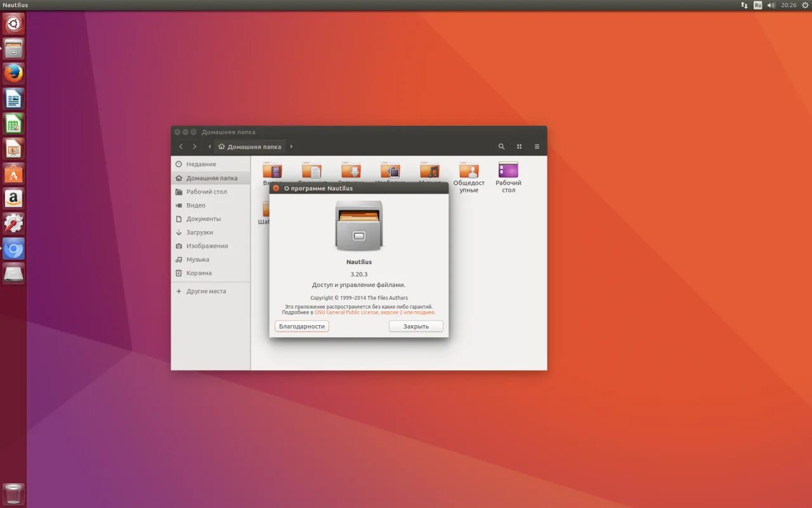
Task: Click the Copyright The Files Authors line
Action: pos(359,298)
